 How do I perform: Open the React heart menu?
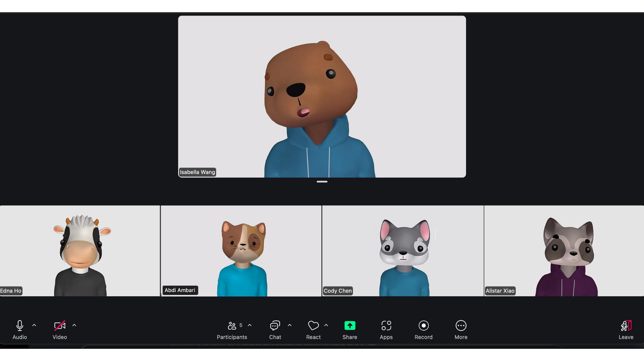pos(313,326)
